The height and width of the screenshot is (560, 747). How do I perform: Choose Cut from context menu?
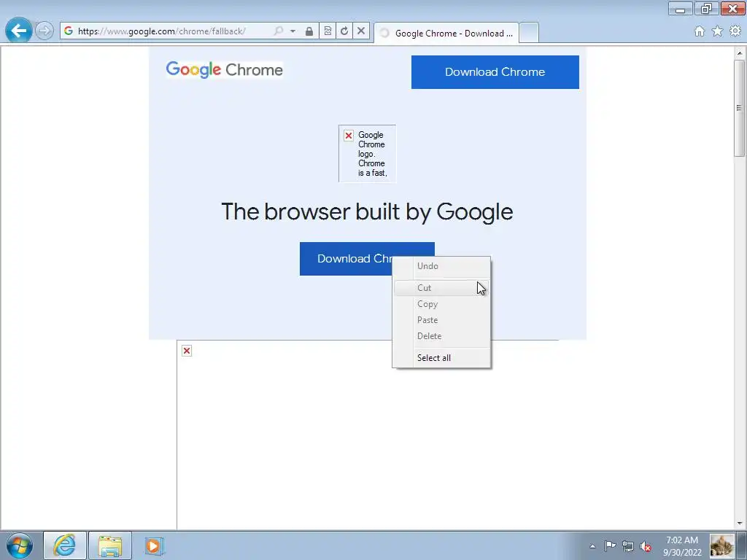(x=441, y=287)
